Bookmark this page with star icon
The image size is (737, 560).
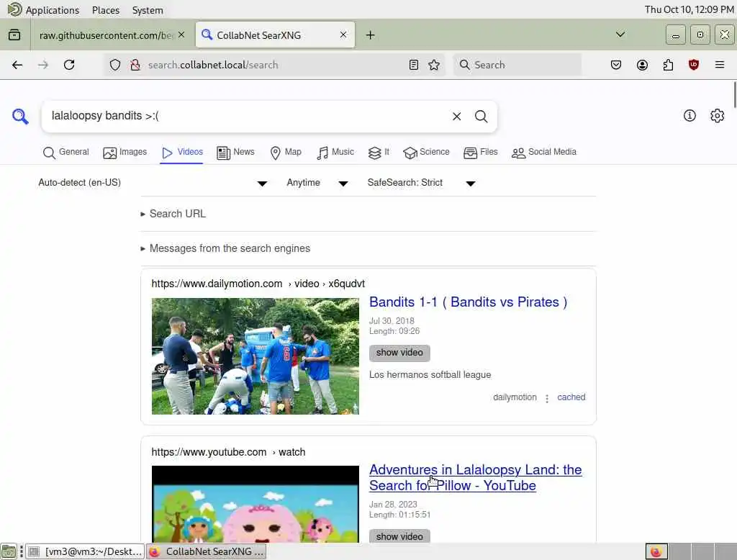pyautogui.click(x=434, y=65)
